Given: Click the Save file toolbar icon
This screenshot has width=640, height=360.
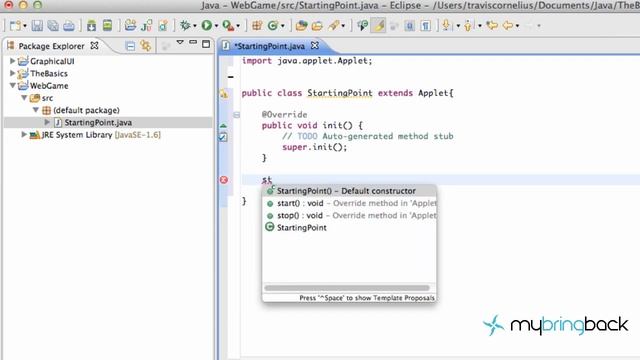Looking at the screenshot, I should (x=37, y=26).
